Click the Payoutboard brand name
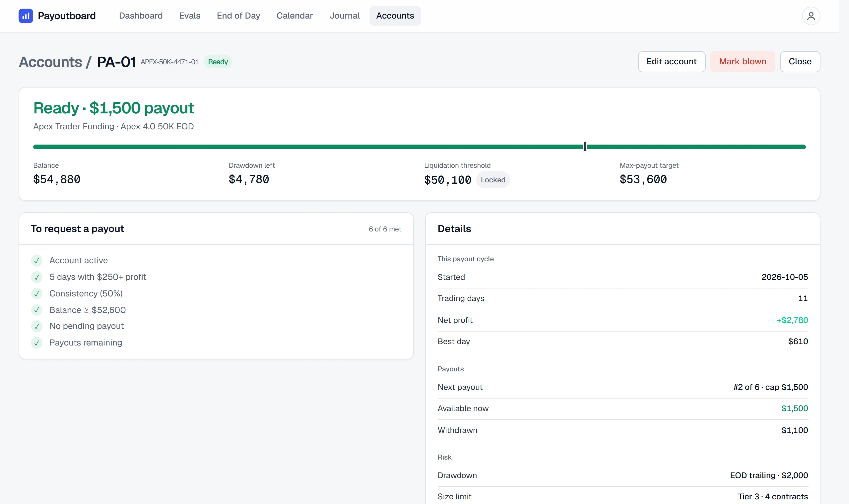Image resolution: width=849 pixels, height=504 pixels. coord(67,16)
